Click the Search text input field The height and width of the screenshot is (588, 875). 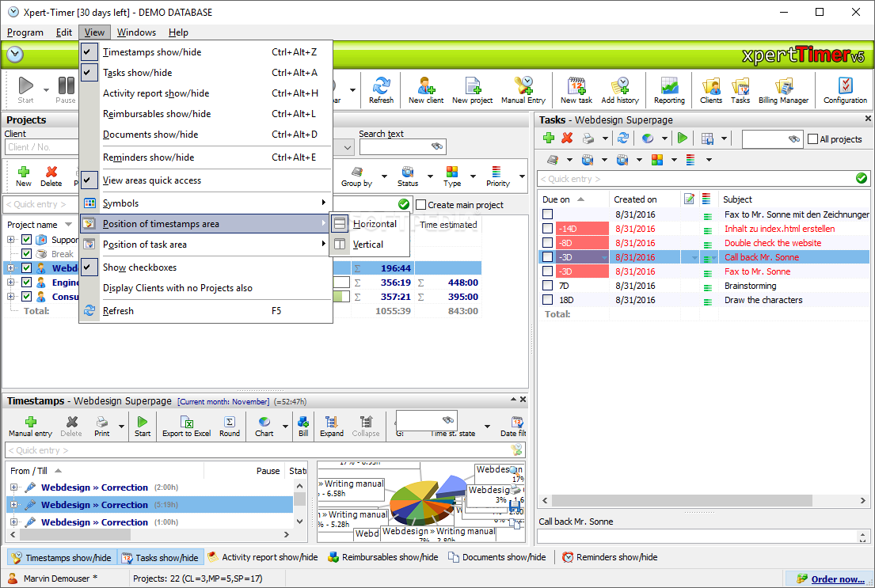pyautogui.click(x=402, y=146)
